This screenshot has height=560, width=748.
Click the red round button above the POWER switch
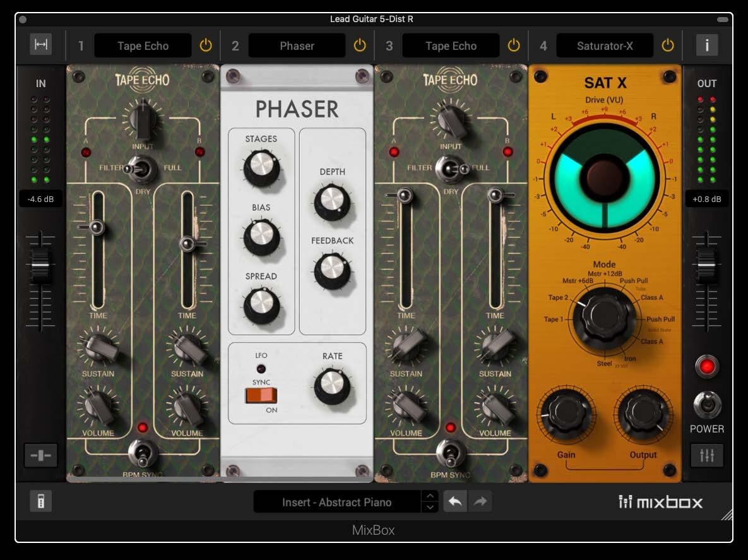pyautogui.click(x=706, y=367)
